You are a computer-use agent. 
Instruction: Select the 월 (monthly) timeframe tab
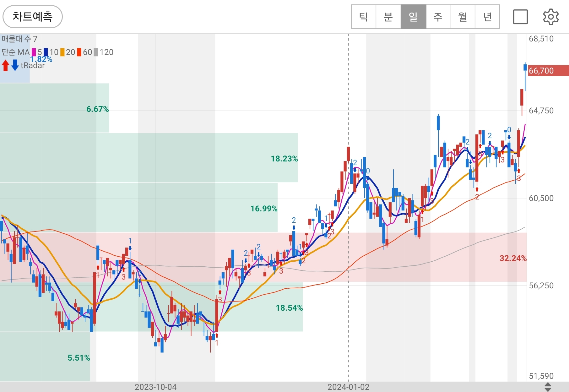463,17
